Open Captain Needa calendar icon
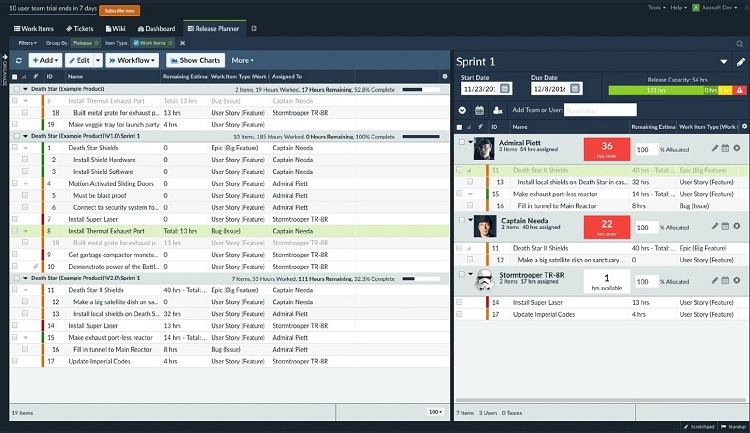 coord(725,226)
